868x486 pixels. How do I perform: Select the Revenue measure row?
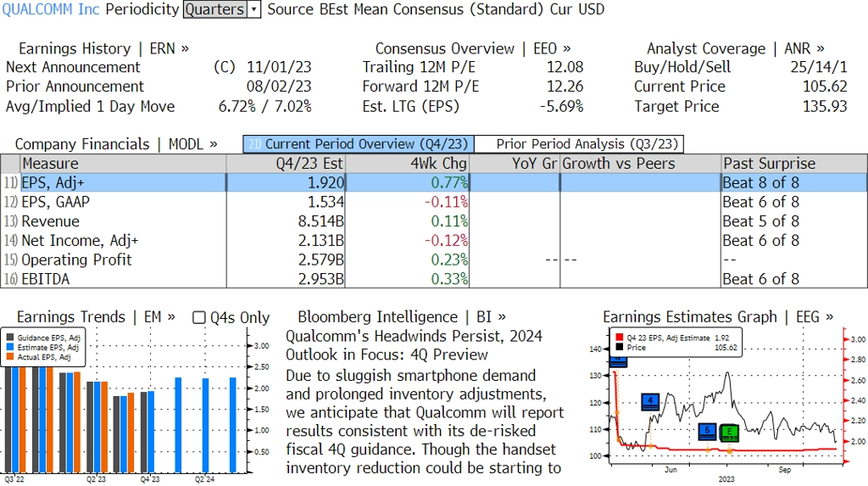pyautogui.click(x=434, y=221)
